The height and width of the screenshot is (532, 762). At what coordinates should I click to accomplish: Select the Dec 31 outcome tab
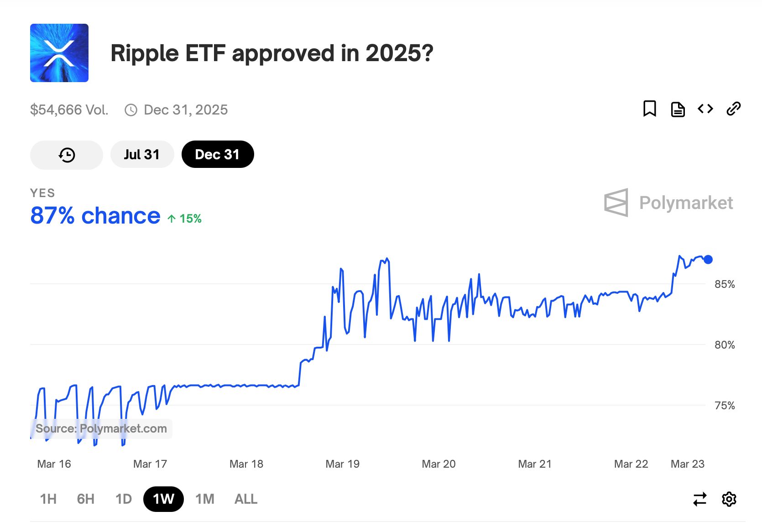click(x=218, y=154)
